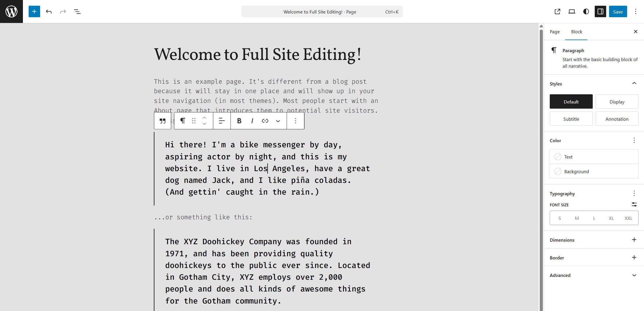644x311 pixels.
Task: Click the scrollbar up arrow
Action: (x=541, y=26)
